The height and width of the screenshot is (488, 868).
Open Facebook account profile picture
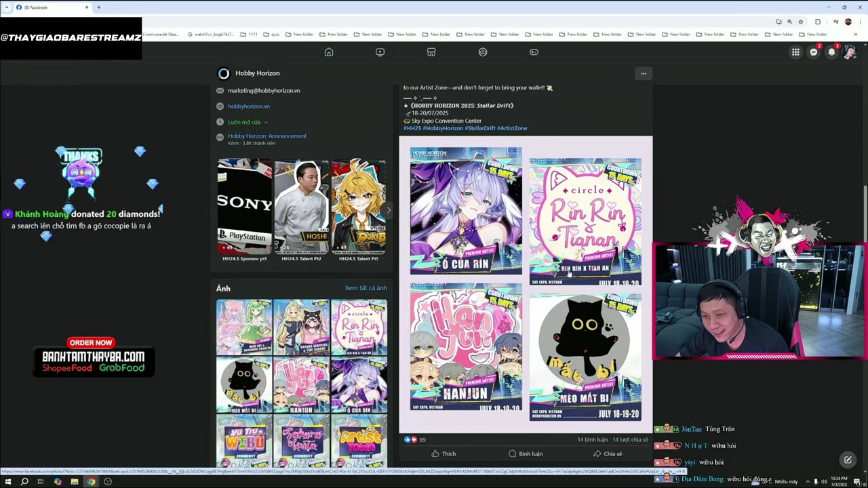849,52
